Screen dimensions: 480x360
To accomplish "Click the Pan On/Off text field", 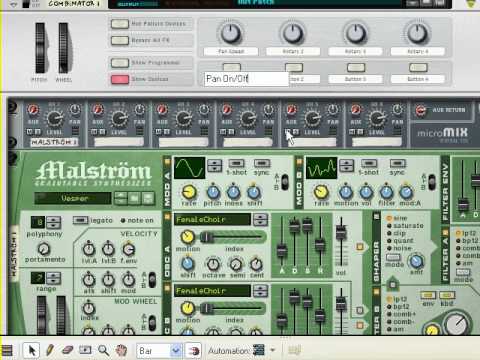I will (247, 79).
